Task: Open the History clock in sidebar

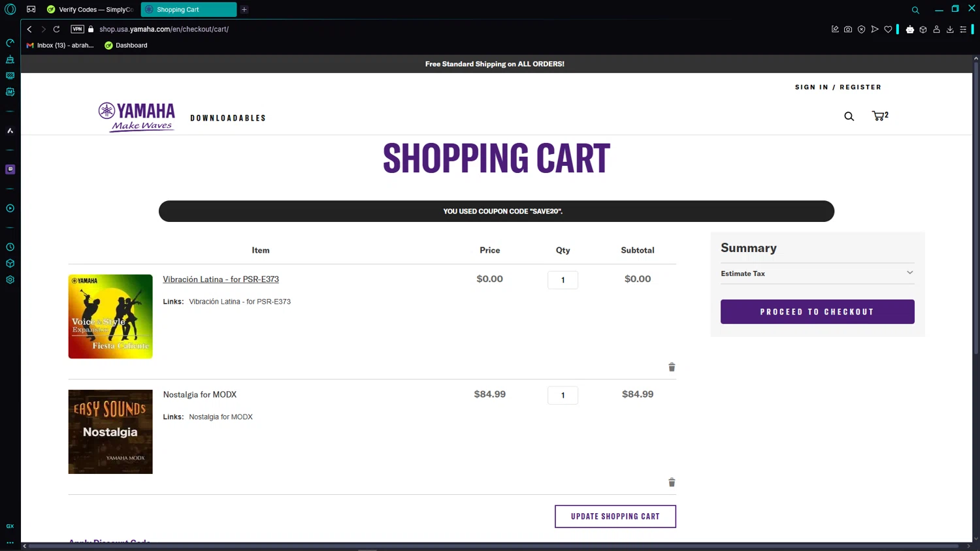Action: tap(10, 247)
